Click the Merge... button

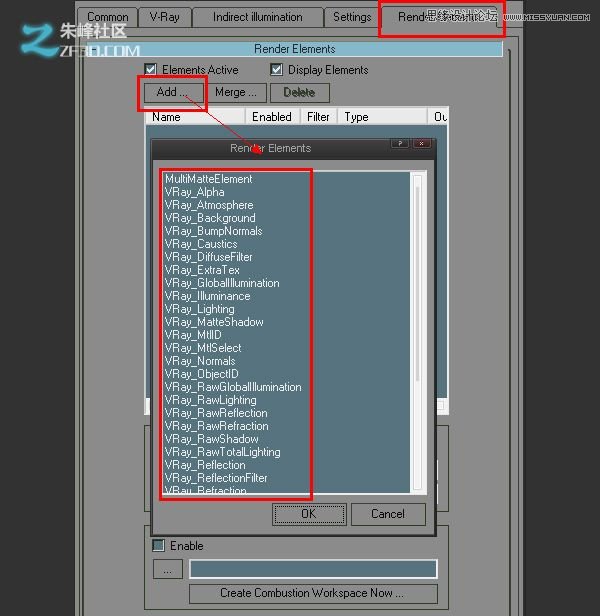click(236, 92)
